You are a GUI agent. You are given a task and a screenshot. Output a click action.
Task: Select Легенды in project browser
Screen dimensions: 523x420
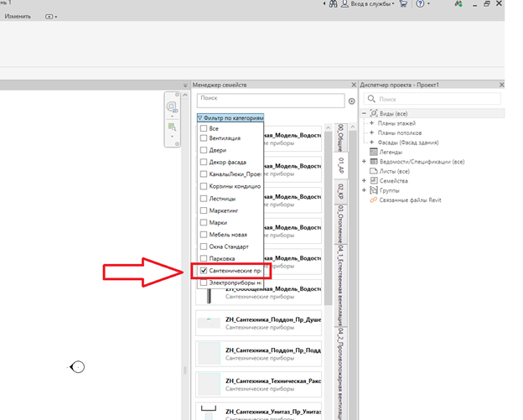(391, 152)
